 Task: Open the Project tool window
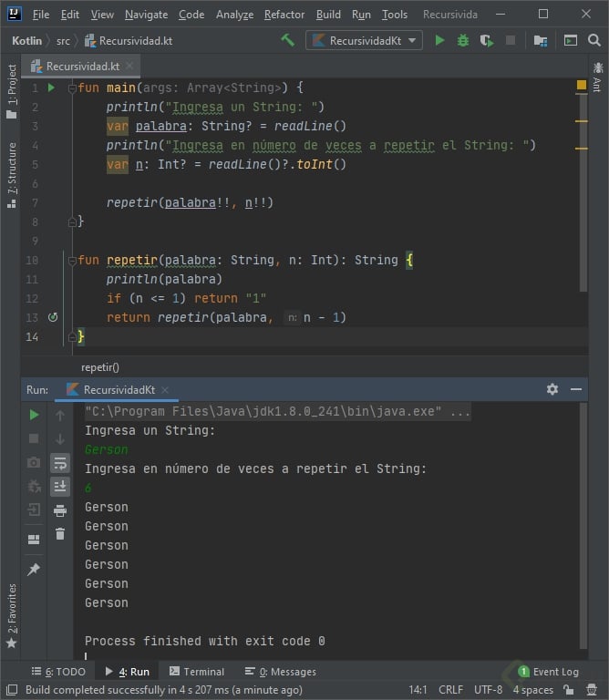pyautogui.click(x=12, y=91)
